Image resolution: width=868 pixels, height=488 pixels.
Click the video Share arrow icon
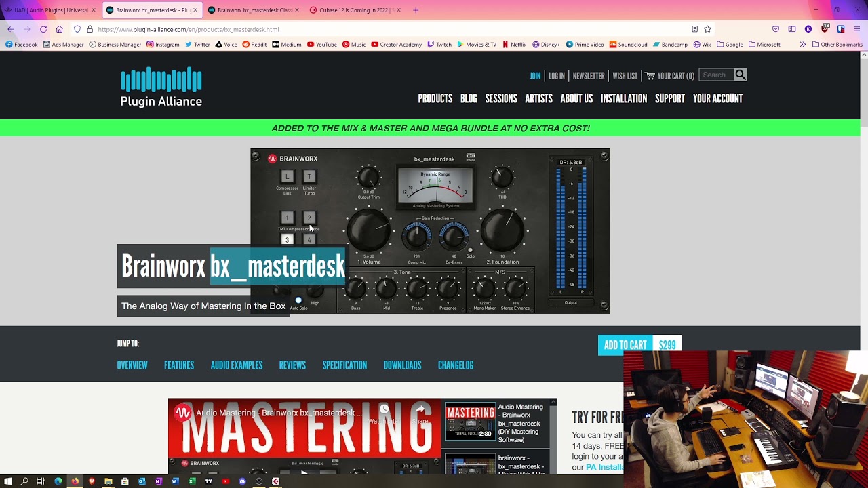(420, 409)
